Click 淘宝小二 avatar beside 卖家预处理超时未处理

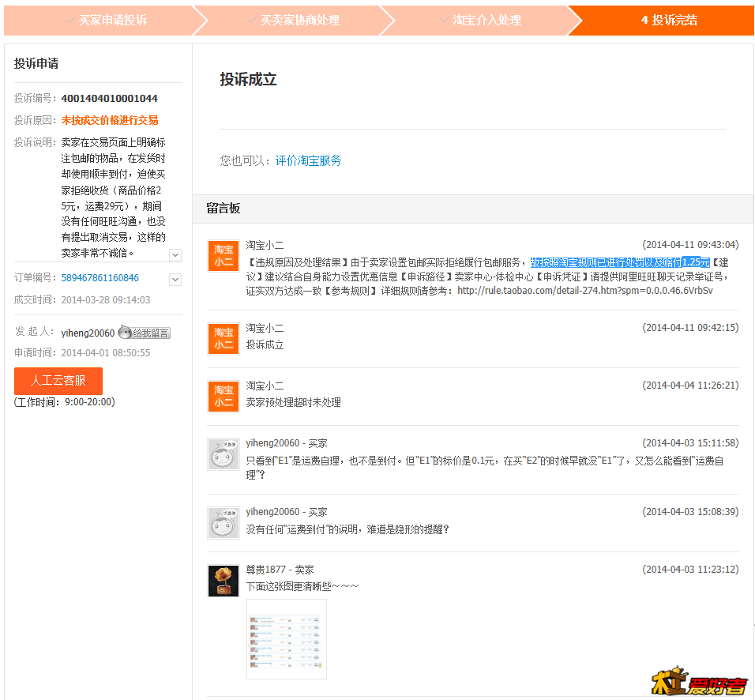(x=223, y=397)
